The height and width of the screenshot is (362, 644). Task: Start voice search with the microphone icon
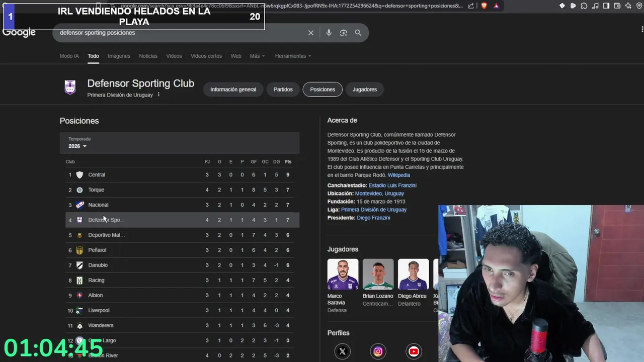click(329, 33)
